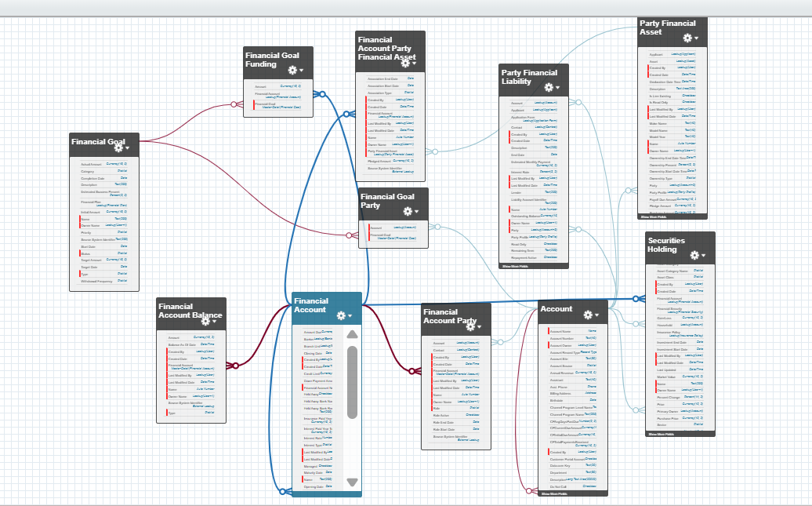Screen dimensions: 812x506
Task: Click Maturity Date field in Financial Account
Action: point(317,472)
